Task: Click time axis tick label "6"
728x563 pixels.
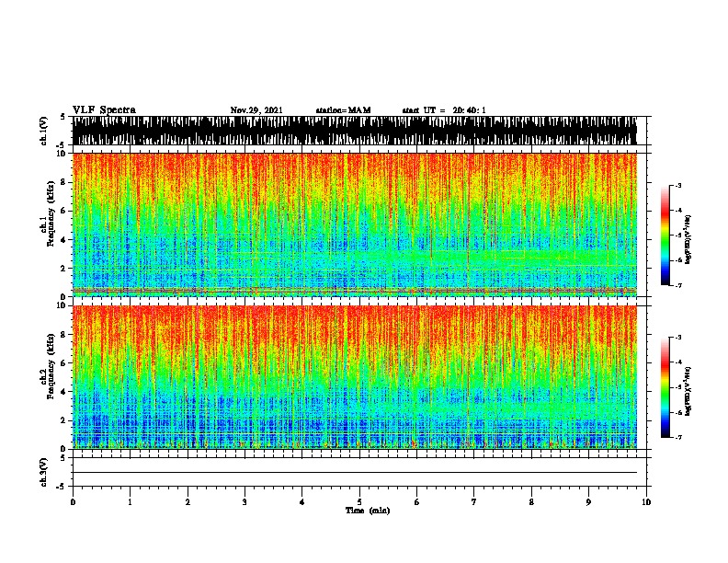Action: pyautogui.click(x=417, y=502)
